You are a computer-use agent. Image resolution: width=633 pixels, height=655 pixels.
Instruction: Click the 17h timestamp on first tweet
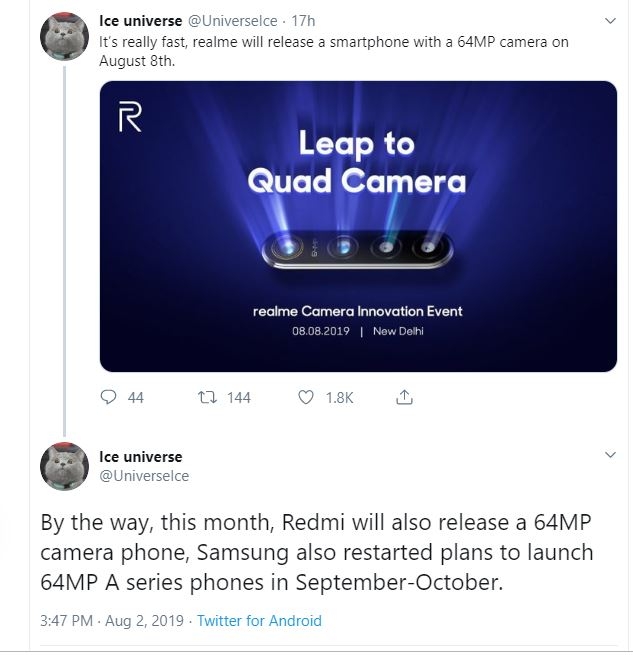303,21
